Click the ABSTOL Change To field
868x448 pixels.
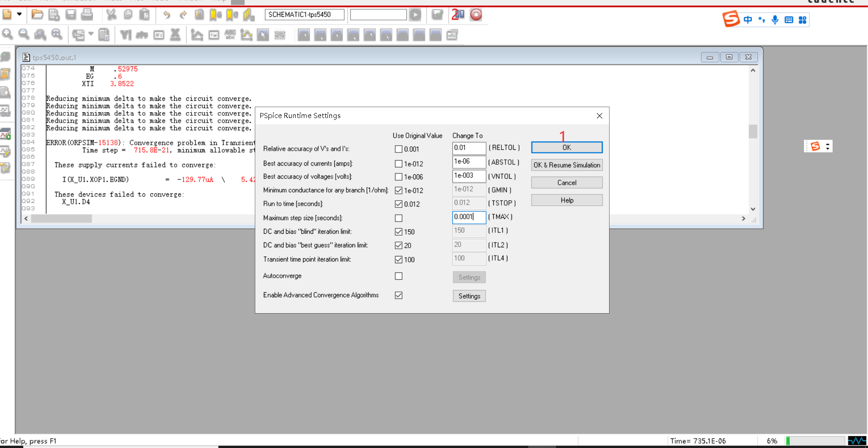(x=469, y=162)
